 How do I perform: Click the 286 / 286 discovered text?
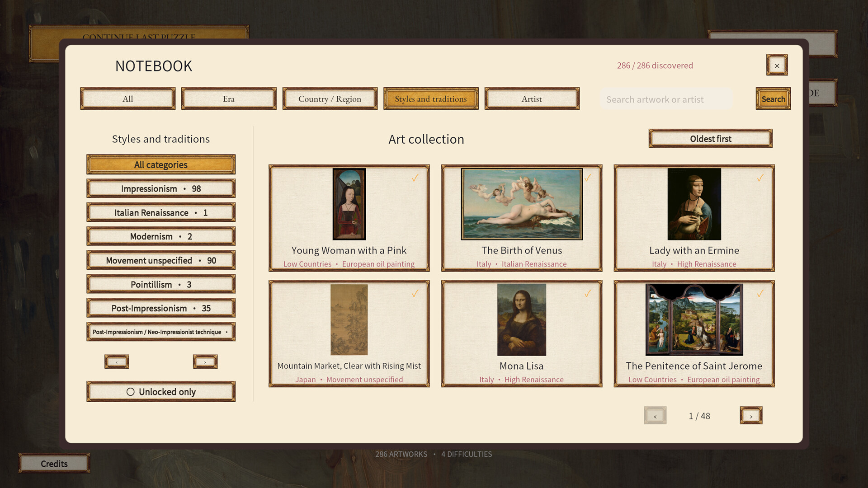655,66
